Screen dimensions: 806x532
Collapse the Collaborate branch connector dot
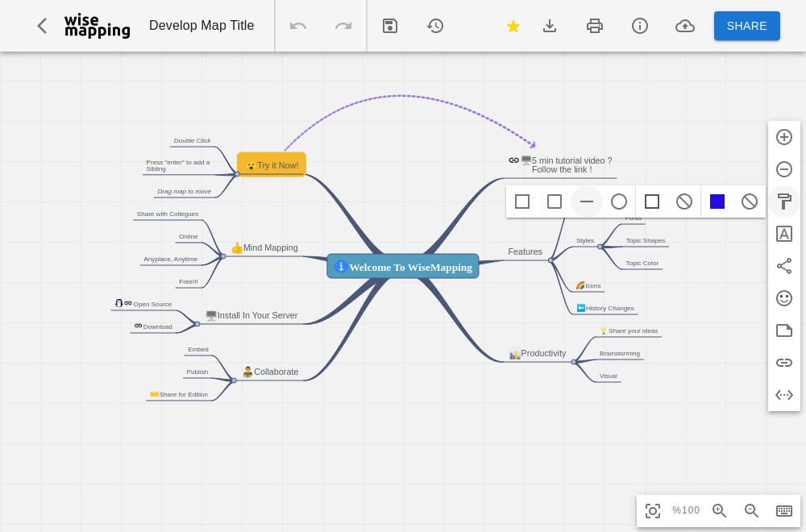(234, 380)
